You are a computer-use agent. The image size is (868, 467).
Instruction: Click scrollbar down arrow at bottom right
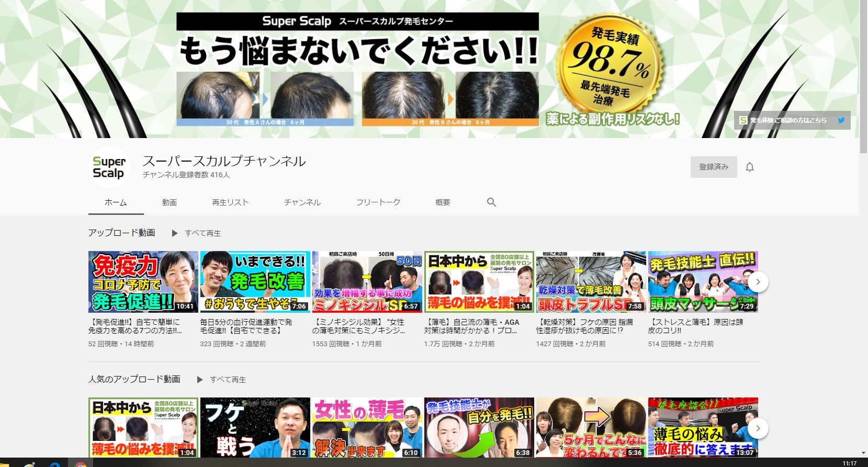coord(863,453)
